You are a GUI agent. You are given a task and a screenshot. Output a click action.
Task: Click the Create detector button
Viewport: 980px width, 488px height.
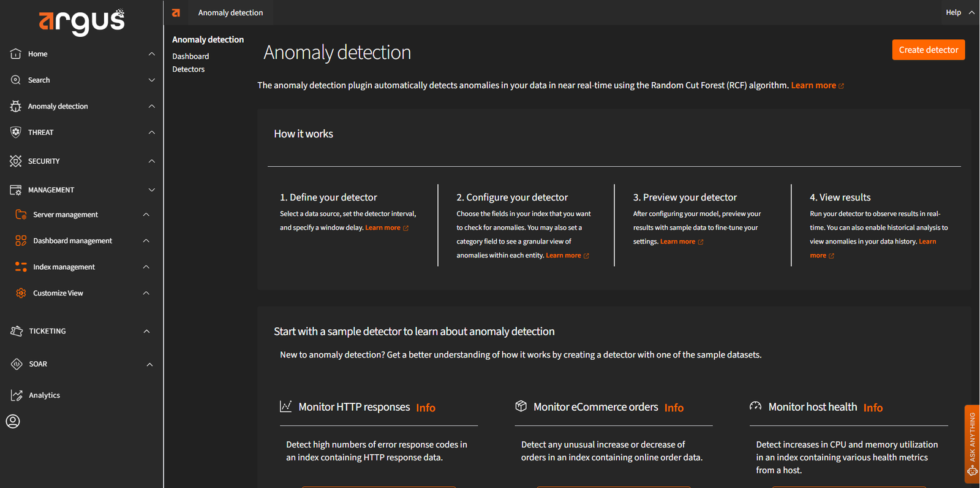tap(928, 50)
